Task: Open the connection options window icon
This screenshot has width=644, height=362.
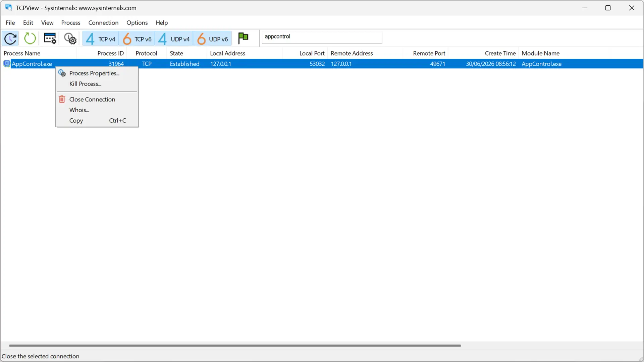Action: 50,39
